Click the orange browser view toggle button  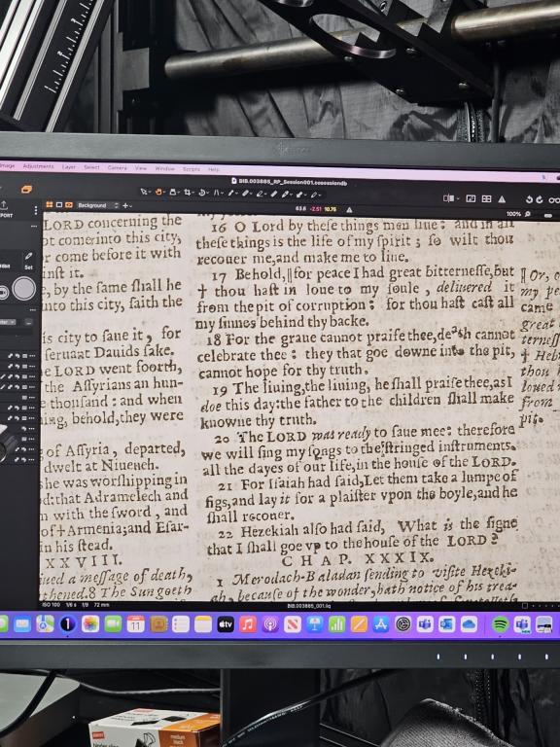point(26,190)
